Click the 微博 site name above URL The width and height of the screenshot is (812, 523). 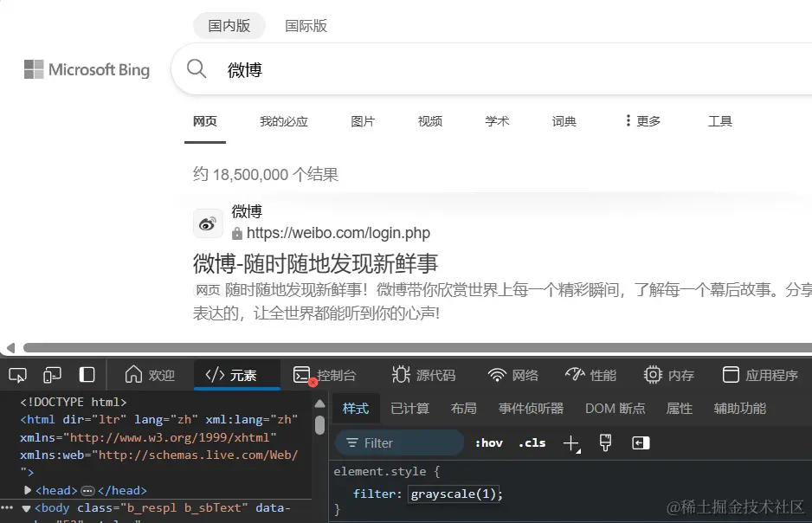[x=247, y=211]
